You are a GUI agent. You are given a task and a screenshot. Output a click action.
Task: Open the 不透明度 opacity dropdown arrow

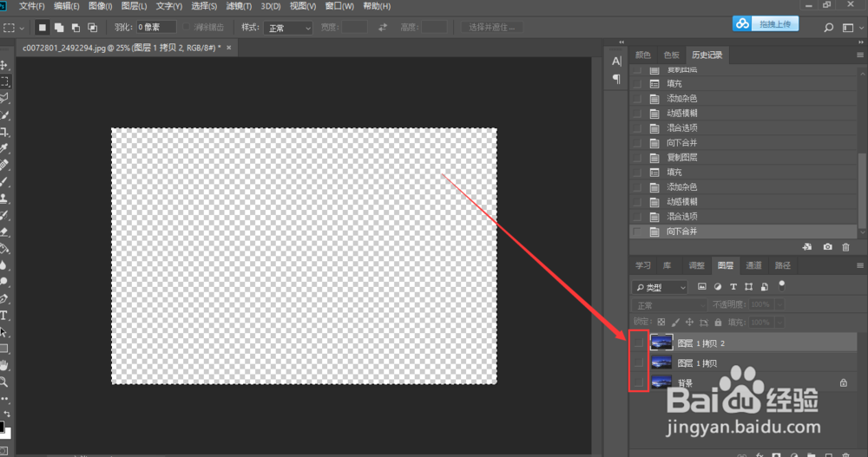[779, 305]
